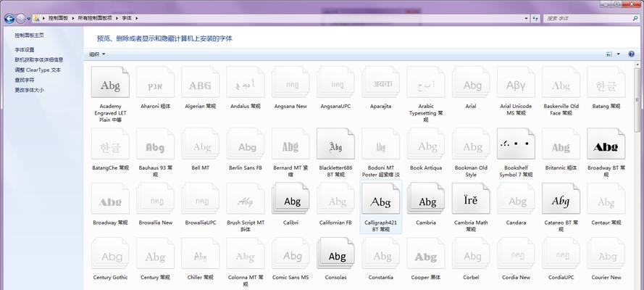Select the Broadway 常规 font icon

pos(110,199)
